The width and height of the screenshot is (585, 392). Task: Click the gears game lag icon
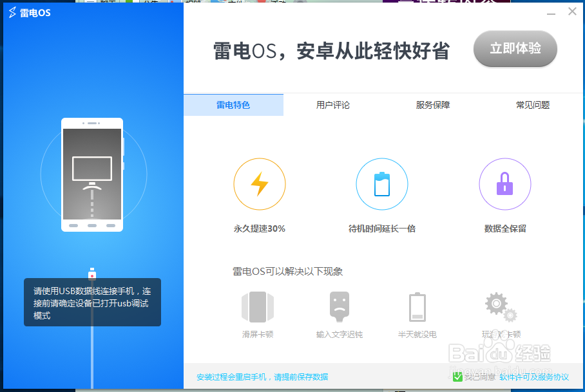pos(501,307)
